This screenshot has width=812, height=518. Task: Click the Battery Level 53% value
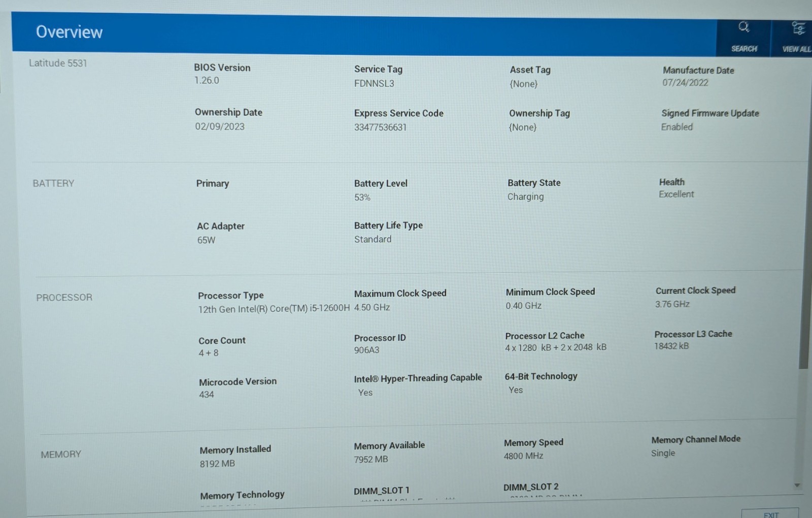(x=362, y=197)
